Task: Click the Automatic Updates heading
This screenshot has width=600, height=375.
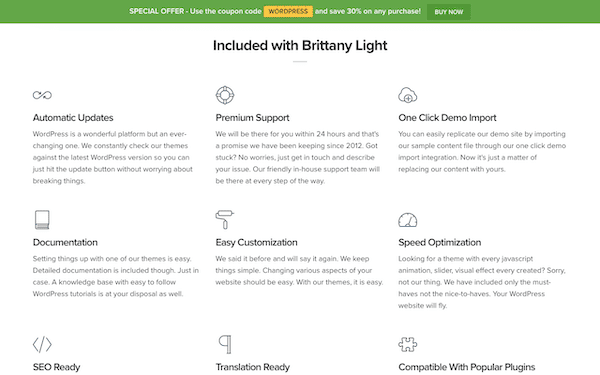Action: pos(73,118)
